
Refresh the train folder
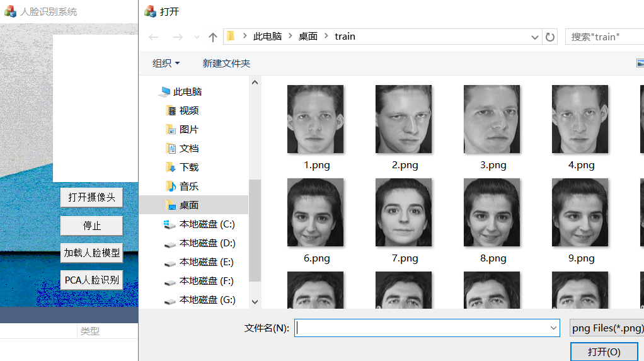tap(550, 37)
